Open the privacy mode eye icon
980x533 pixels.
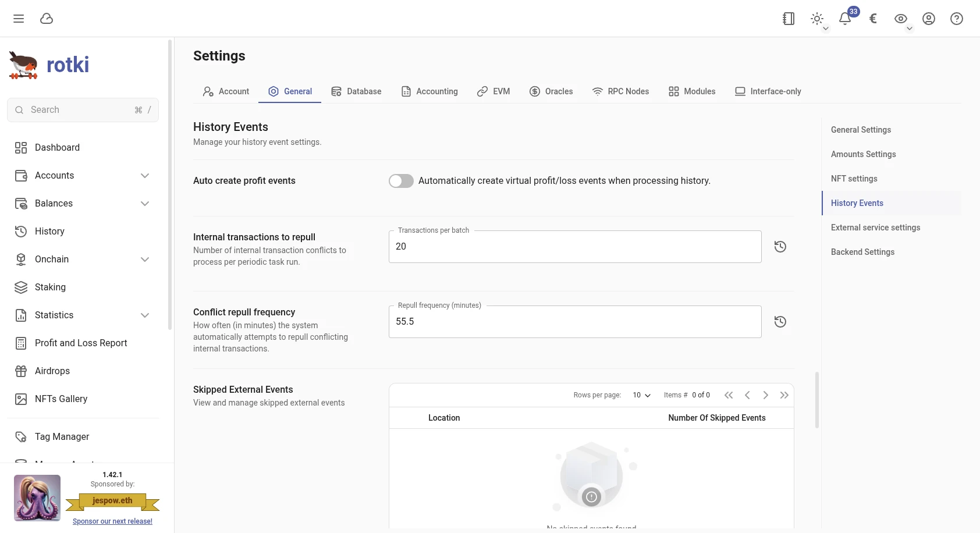pyautogui.click(x=900, y=19)
